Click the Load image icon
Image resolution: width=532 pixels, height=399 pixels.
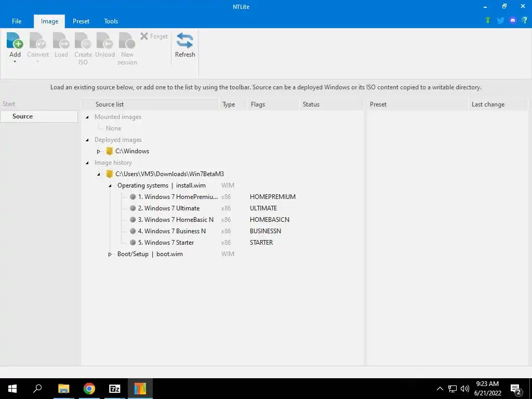(x=61, y=41)
